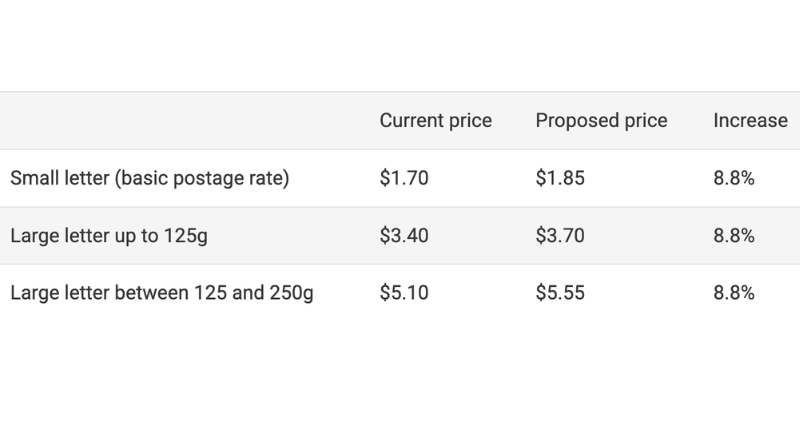Click the $3.40 current price cell
The height and width of the screenshot is (431, 800).
pos(402,236)
